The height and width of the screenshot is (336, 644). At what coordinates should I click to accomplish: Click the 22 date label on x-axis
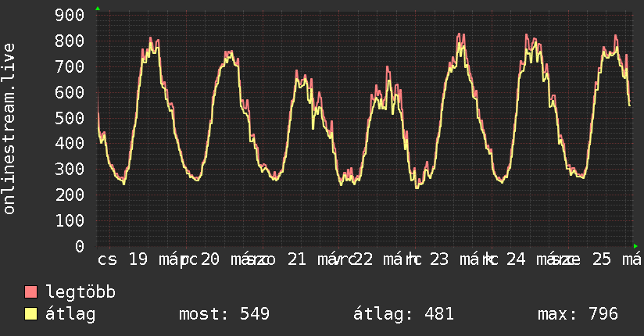click(363, 259)
